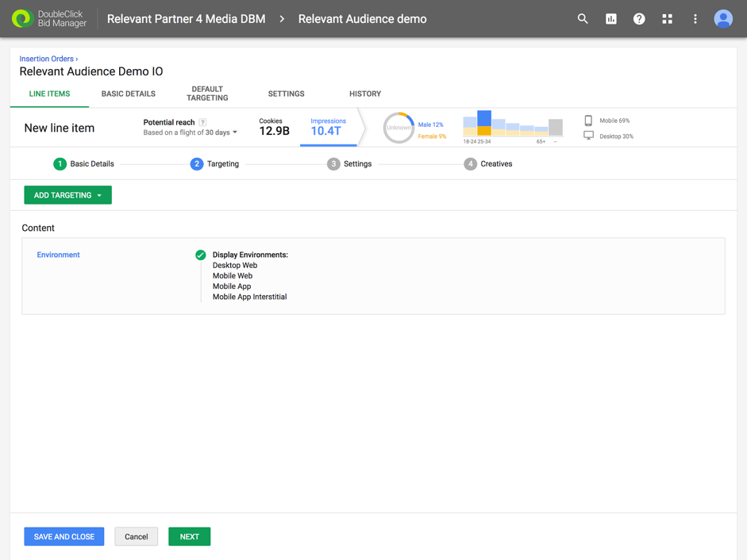Click the gender donut chart
Screen dimensions: 747x560
pos(399,128)
